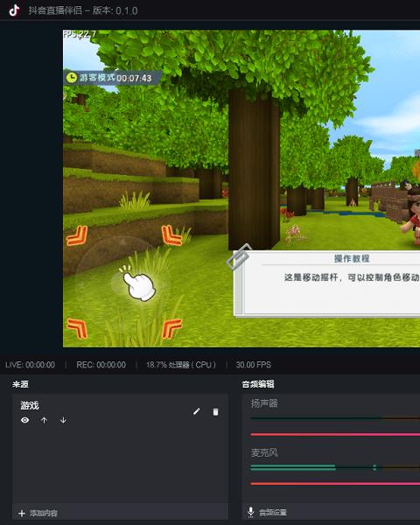The height and width of the screenshot is (525, 420).
Task: Click the 30.00 FPS status readout
Action: [254, 365]
